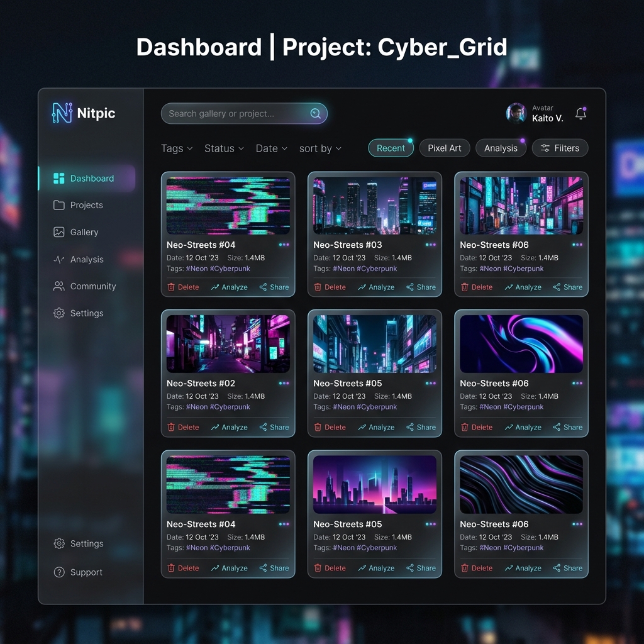This screenshot has width=644, height=644.
Task: Click the gear icon of Settings above Support
Action: (x=59, y=543)
